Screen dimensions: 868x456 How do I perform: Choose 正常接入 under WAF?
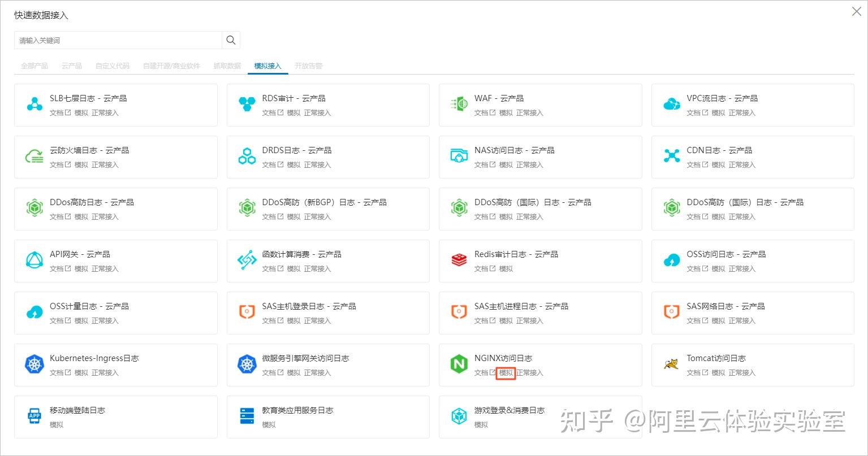click(x=530, y=113)
